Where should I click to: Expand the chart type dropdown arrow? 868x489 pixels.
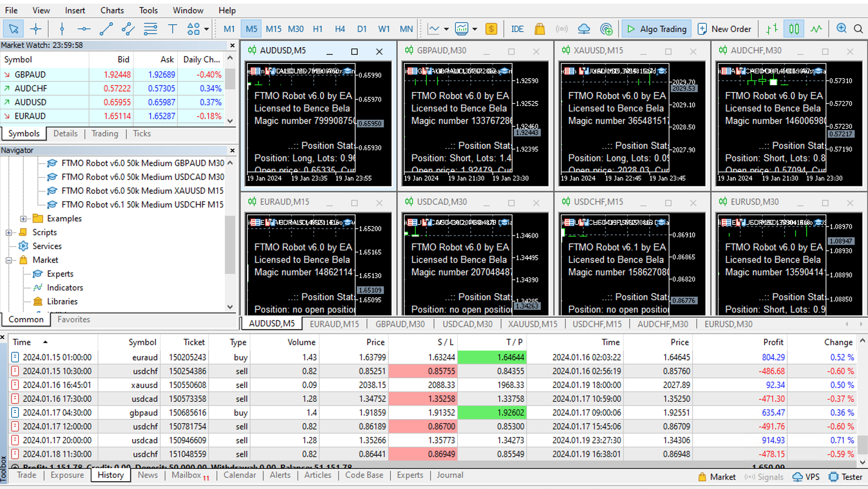[x=446, y=29]
